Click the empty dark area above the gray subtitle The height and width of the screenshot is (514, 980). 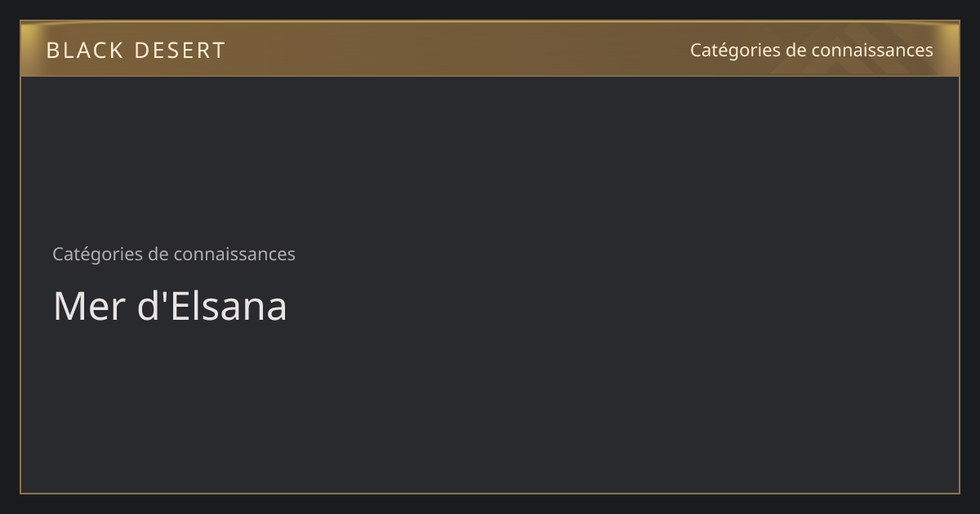490,159
